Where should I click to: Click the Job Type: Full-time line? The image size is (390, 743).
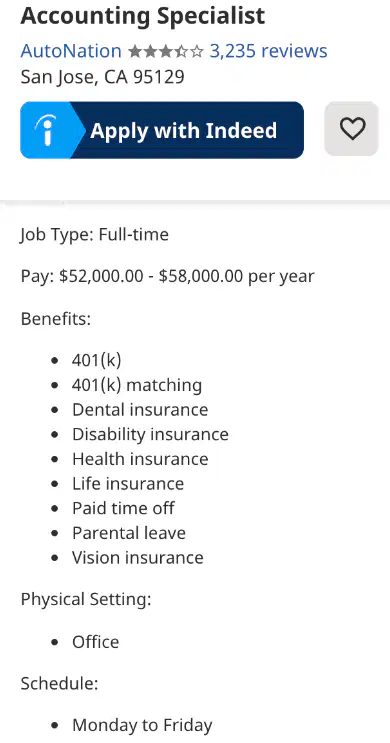pos(95,235)
